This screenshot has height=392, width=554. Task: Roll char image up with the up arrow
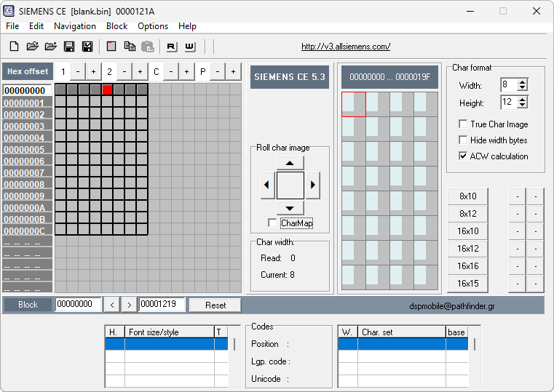tap(290, 163)
